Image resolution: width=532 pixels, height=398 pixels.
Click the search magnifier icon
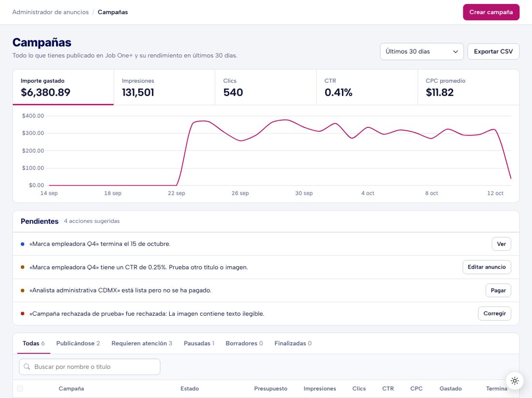(x=27, y=367)
